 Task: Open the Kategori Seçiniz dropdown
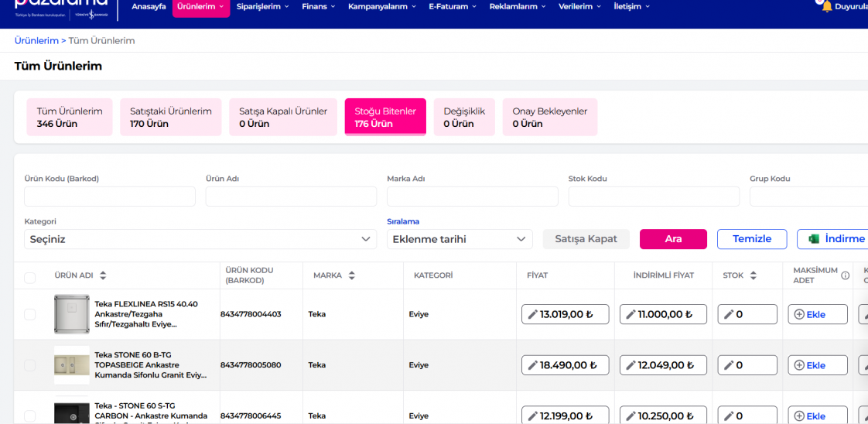tap(200, 239)
